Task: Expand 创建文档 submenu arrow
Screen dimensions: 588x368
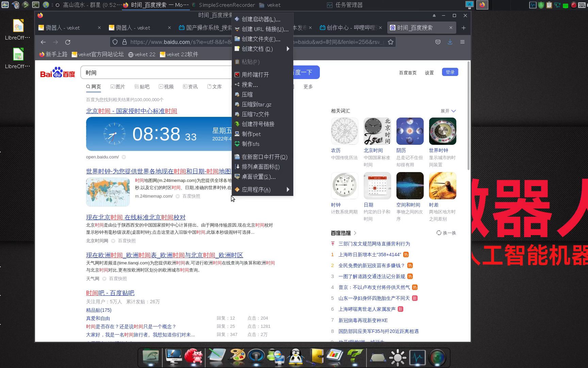Action: 288,49
